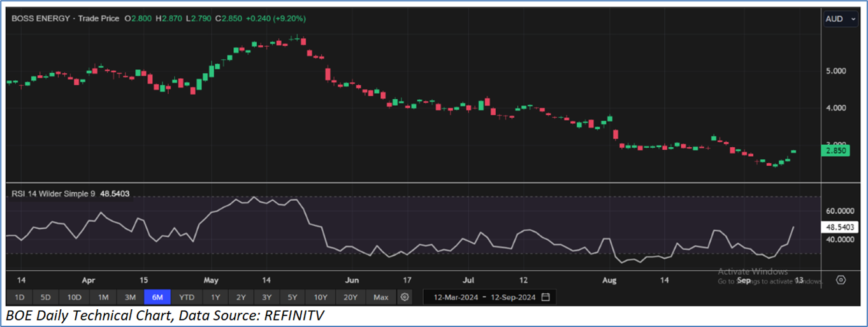Select the 5Y time range
Viewport: 868px width, 327px height.
(292, 297)
